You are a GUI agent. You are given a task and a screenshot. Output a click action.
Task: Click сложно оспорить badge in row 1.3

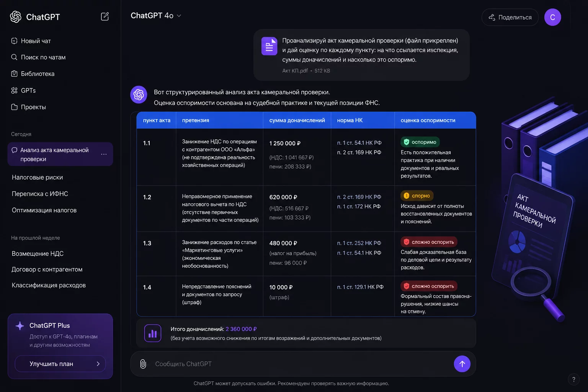tap(429, 242)
